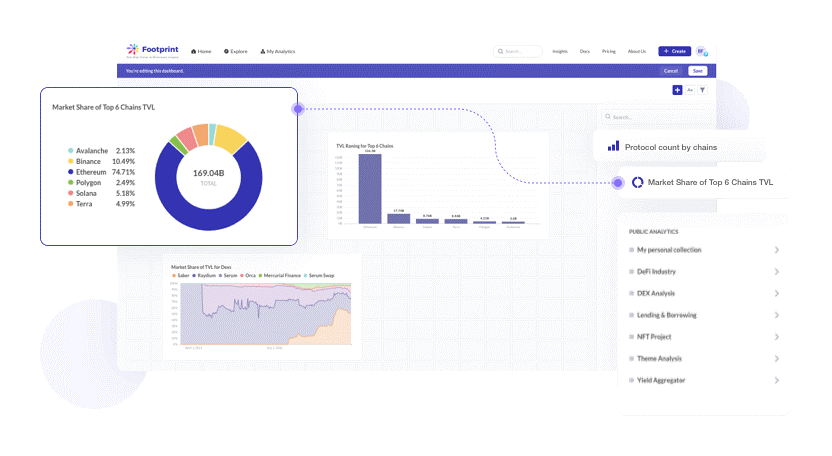Toggle the Saber series in Dexs legend

[181, 275]
